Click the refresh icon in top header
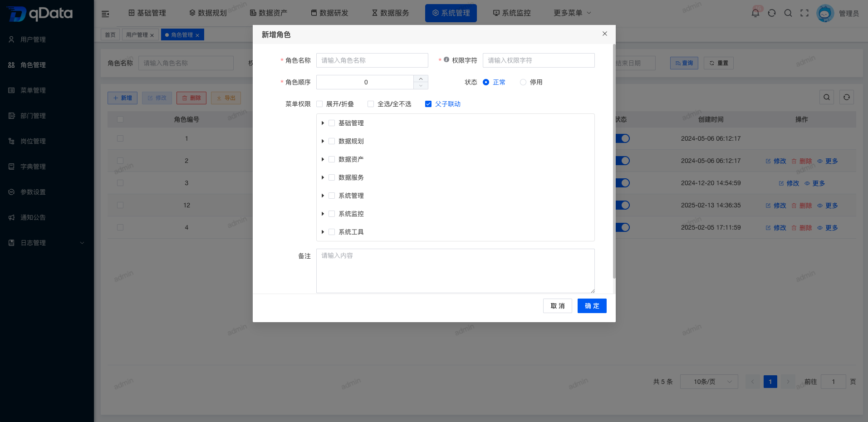 [772, 13]
